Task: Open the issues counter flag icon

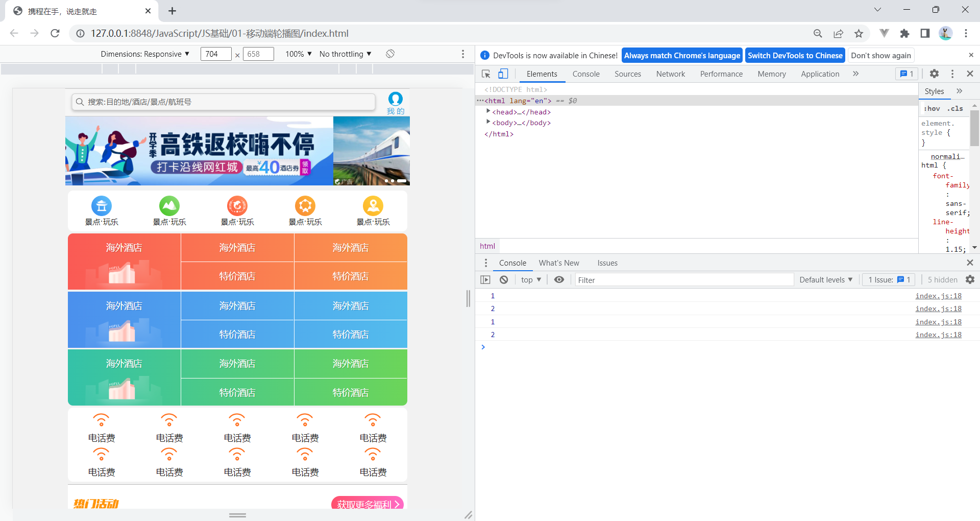Action: click(x=906, y=74)
